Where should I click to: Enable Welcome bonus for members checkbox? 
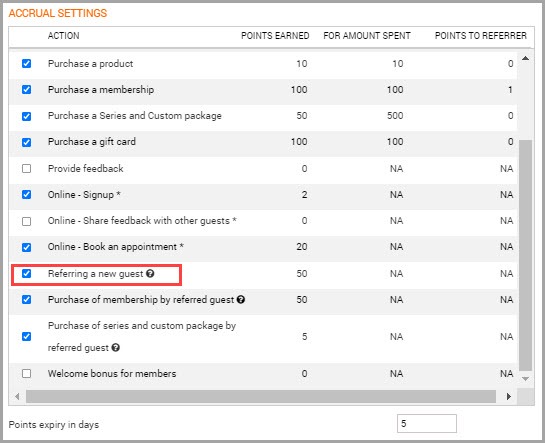26,374
